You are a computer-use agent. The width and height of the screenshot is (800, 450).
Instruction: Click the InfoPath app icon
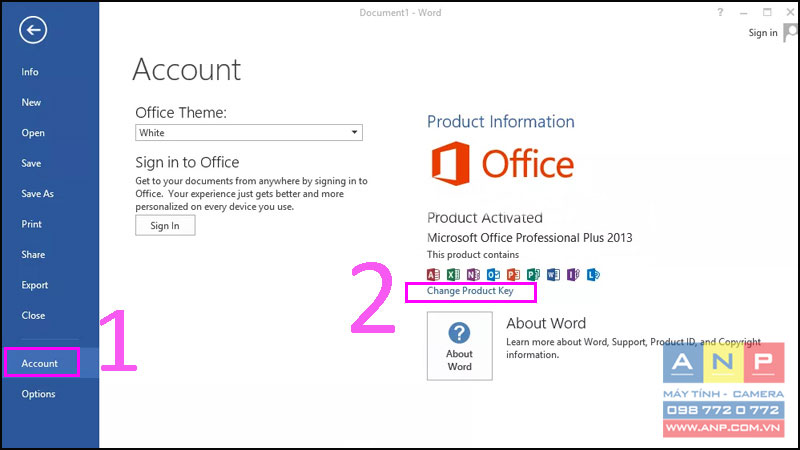[x=573, y=274]
